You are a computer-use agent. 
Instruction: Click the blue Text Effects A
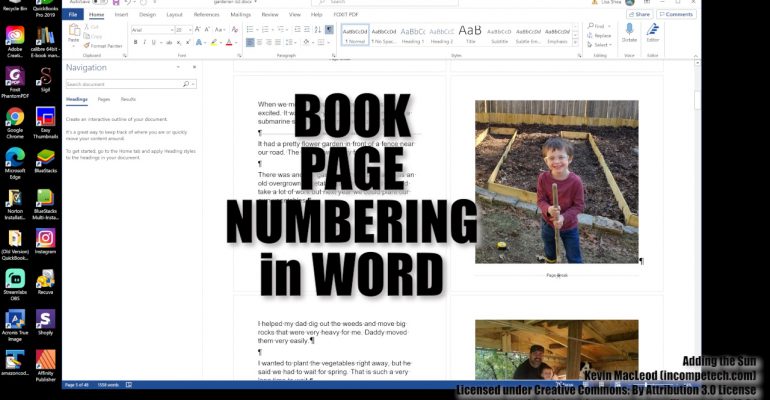199,43
